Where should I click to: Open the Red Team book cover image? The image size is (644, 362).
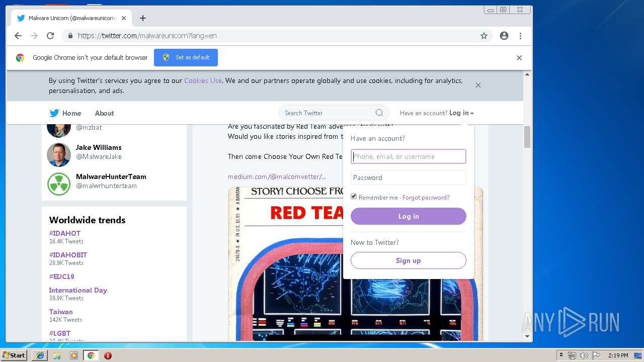tap(356, 263)
